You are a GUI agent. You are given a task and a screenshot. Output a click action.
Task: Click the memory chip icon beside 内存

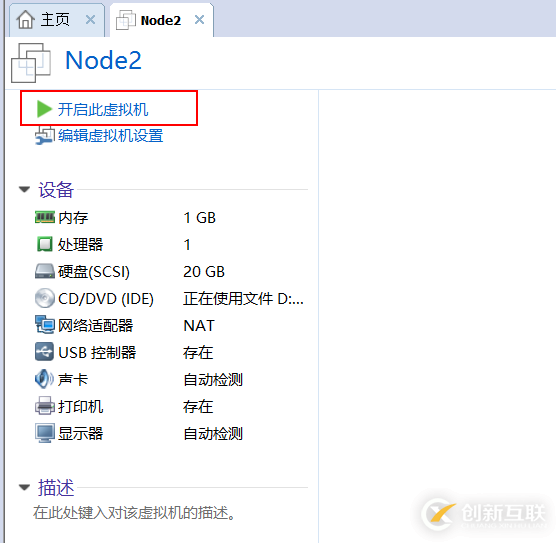coord(45,217)
